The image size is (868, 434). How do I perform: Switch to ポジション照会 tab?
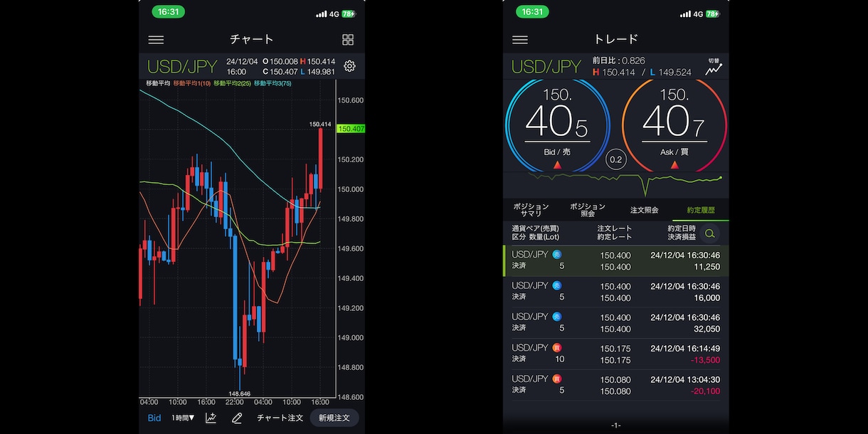tap(588, 210)
